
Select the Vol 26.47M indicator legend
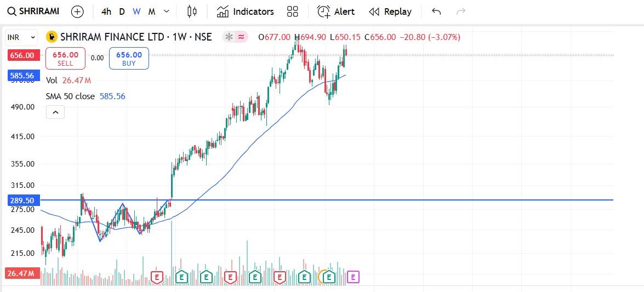point(69,81)
